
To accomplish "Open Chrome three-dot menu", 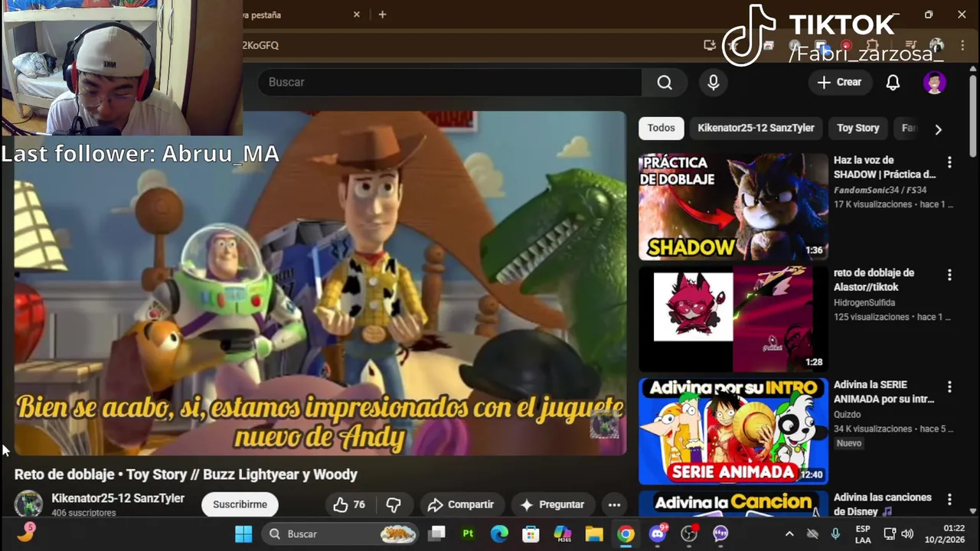I will [x=962, y=45].
